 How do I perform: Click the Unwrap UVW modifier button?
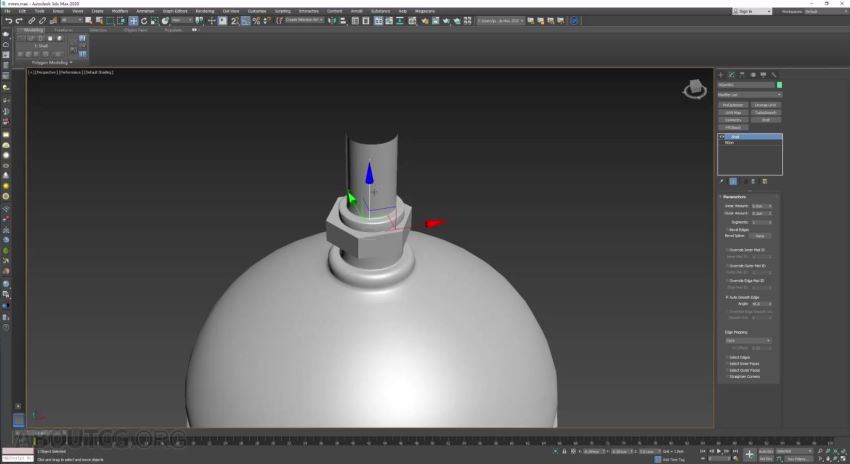(765, 105)
